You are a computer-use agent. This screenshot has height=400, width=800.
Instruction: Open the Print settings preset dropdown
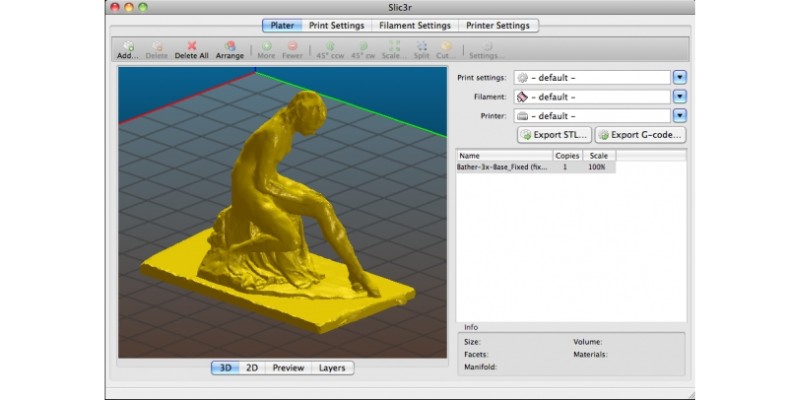pyautogui.click(x=679, y=77)
